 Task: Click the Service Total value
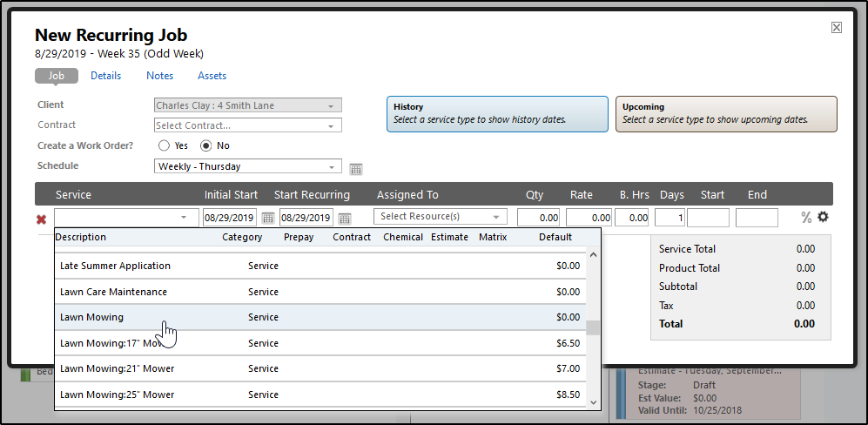[805, 249]
